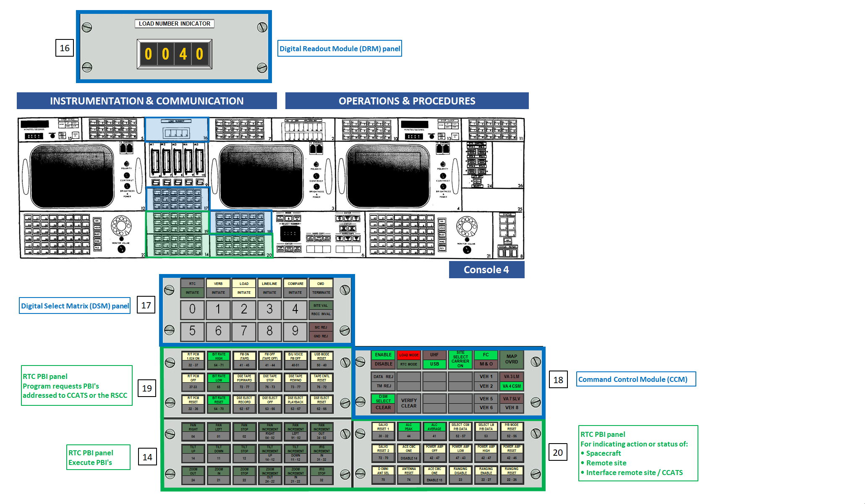Click the Load Number Indicator digit display
865x504 pixels.
click(x=174, y=54)
